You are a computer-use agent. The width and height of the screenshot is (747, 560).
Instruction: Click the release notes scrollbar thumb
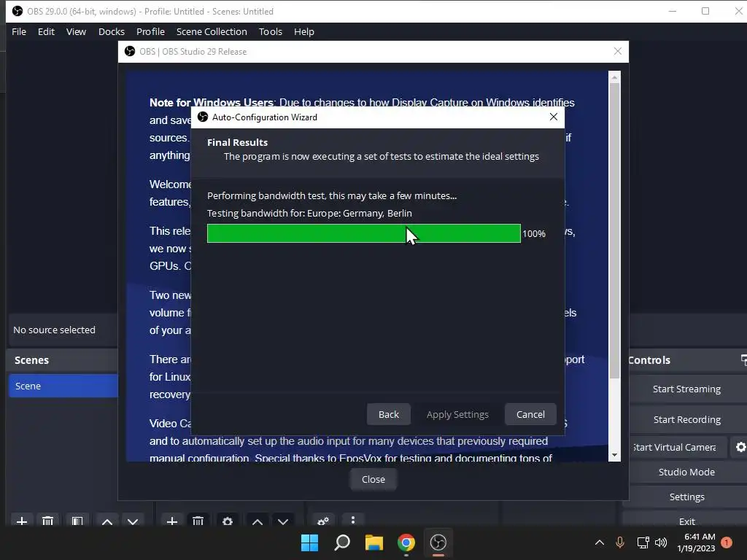pos(614,231)
